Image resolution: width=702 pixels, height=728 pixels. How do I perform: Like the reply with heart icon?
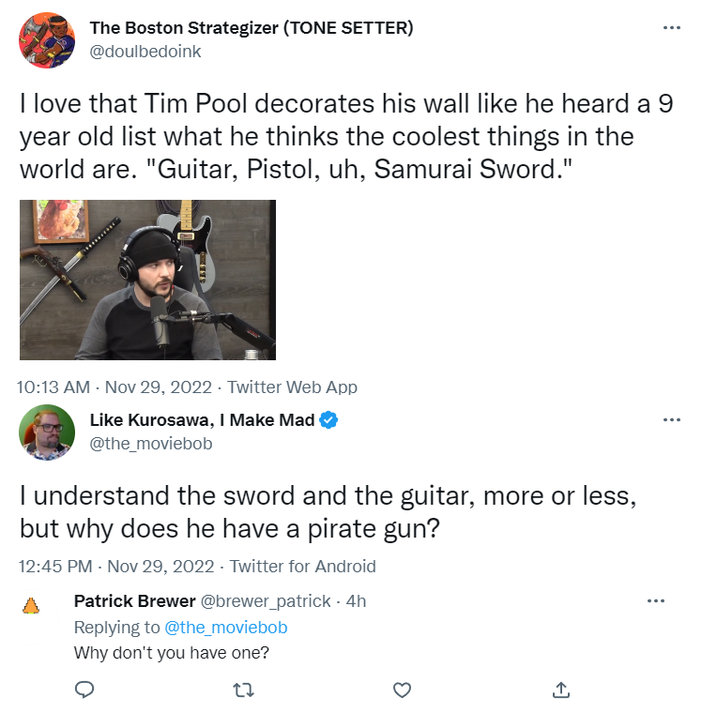[x=402, y=690]
